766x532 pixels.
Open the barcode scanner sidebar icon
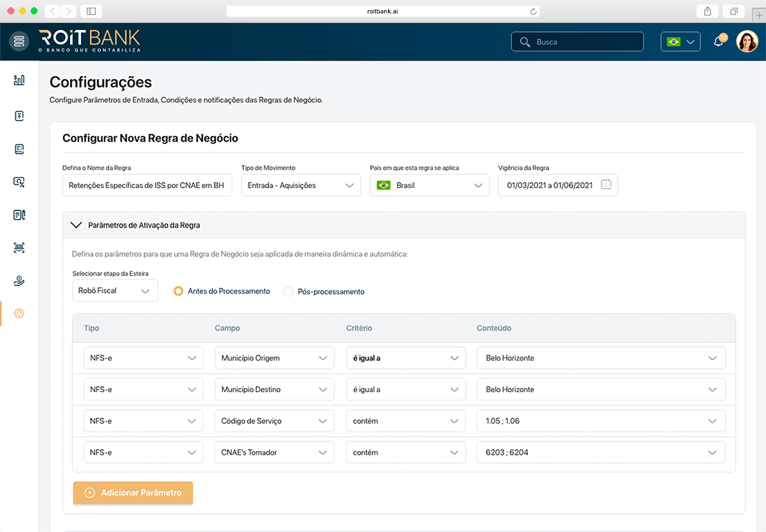[x=19, y=248]
